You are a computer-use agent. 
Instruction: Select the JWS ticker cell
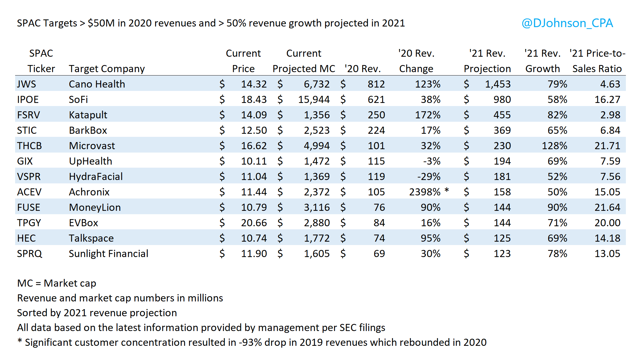(27, 84)
